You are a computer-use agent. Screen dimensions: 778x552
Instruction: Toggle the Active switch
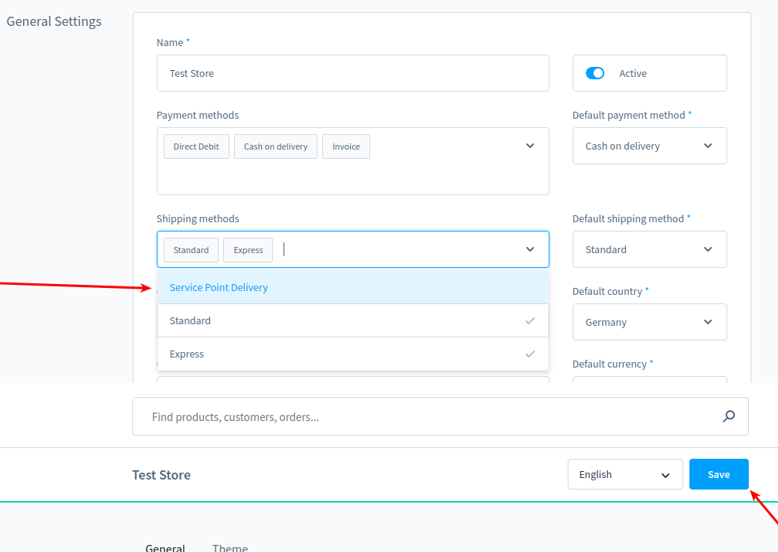(594, 73)
